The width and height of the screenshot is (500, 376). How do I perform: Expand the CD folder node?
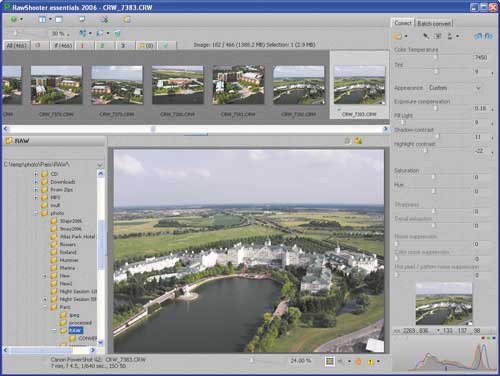coord(36,174)
